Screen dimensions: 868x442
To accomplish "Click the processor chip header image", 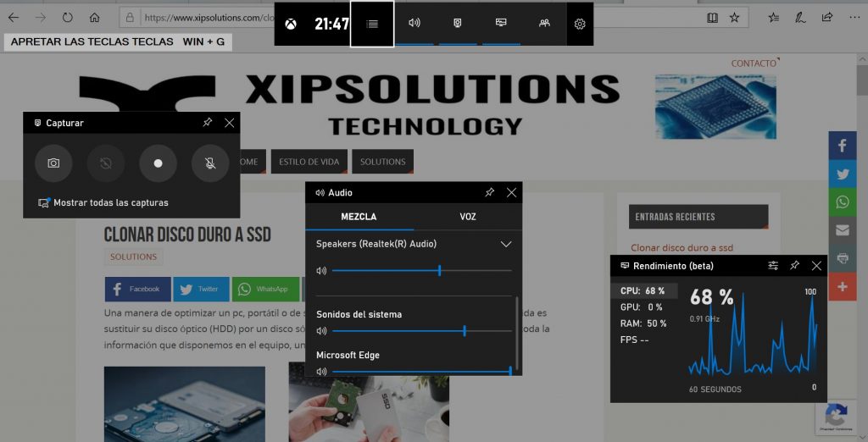I will (715, 107).
